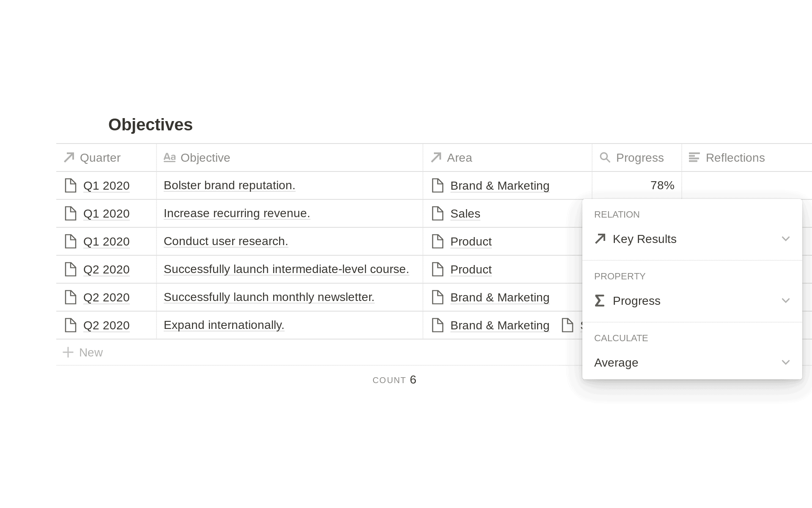This screenshot has height=508, width=812.
Task: Click the text icon beside Reflections header
Action: point(694,157)
